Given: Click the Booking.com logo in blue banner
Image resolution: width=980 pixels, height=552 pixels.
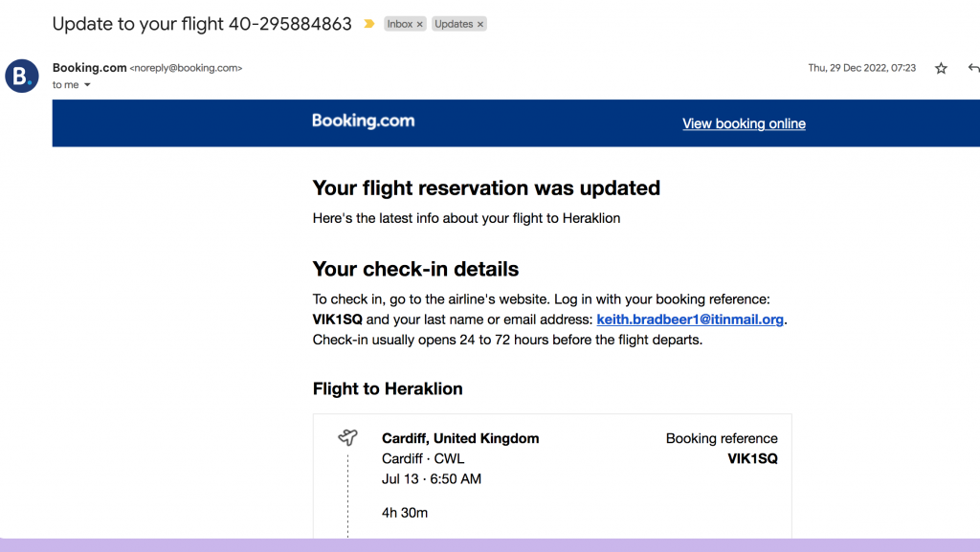Looking at the screenshot, I should [363, 121].
